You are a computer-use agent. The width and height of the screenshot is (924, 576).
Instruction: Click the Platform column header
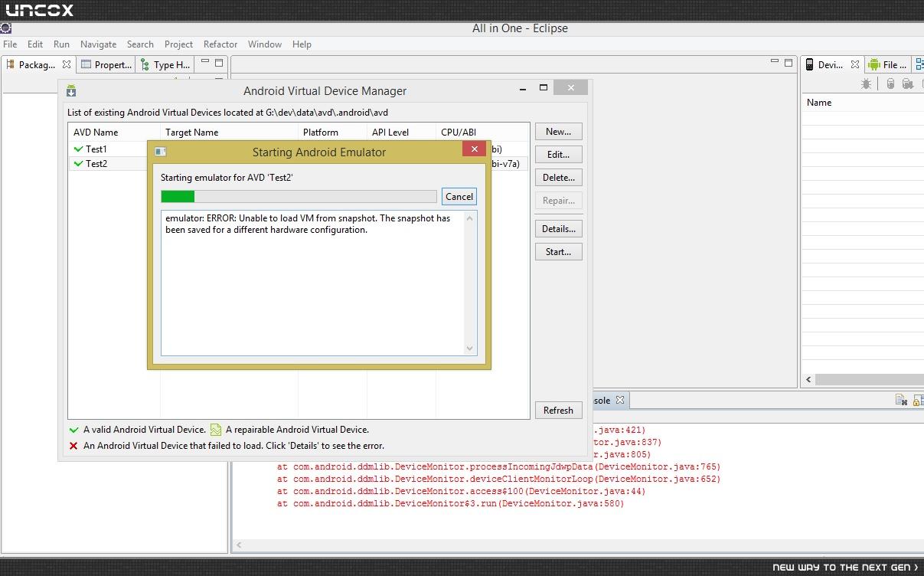[x=332, y=132]
